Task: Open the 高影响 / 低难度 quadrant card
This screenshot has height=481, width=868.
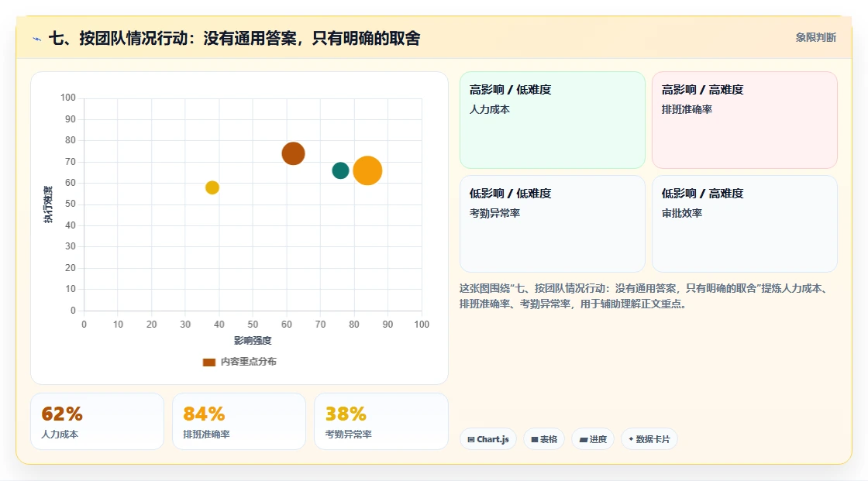Action: click(553, 120)
